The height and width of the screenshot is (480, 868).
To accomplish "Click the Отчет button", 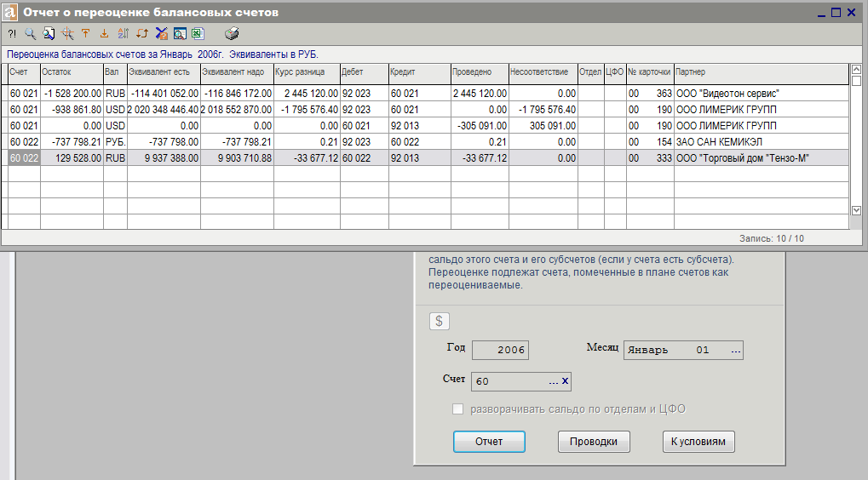I will (x=489, y=442).
